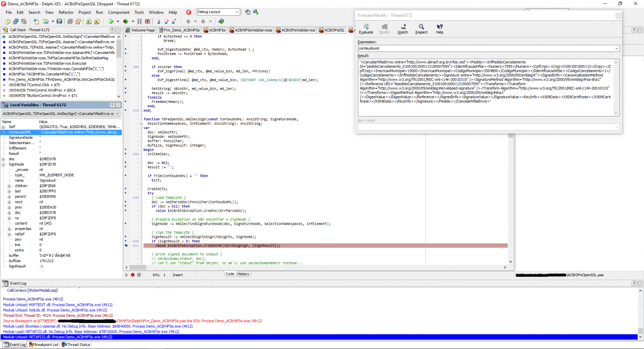Click the Run Until Return icon

point(174,21)
